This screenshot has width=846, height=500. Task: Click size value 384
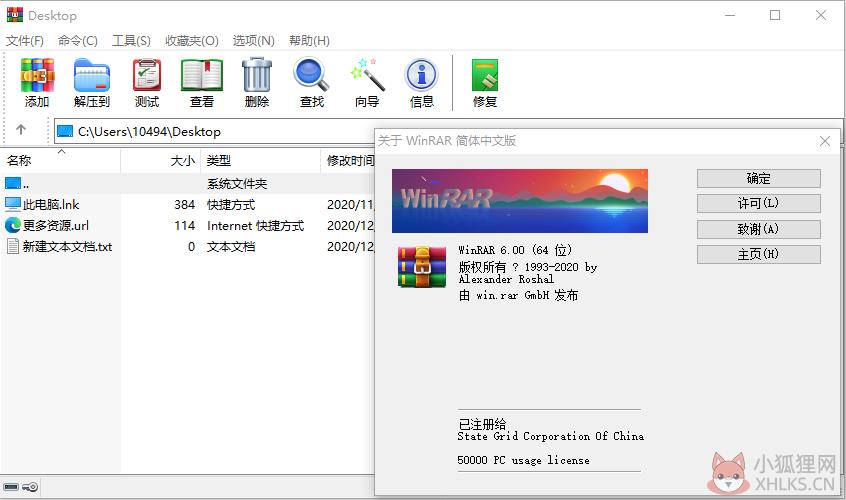click(185, 204)
